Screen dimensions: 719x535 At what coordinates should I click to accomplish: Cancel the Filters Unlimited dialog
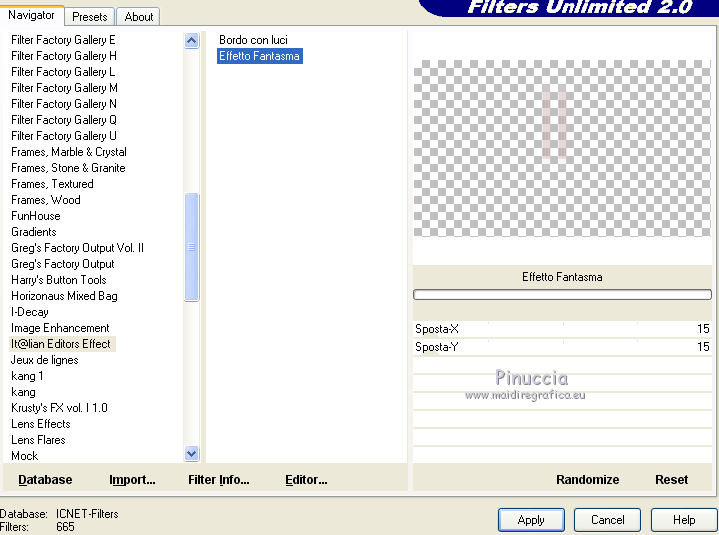(607, 520)
